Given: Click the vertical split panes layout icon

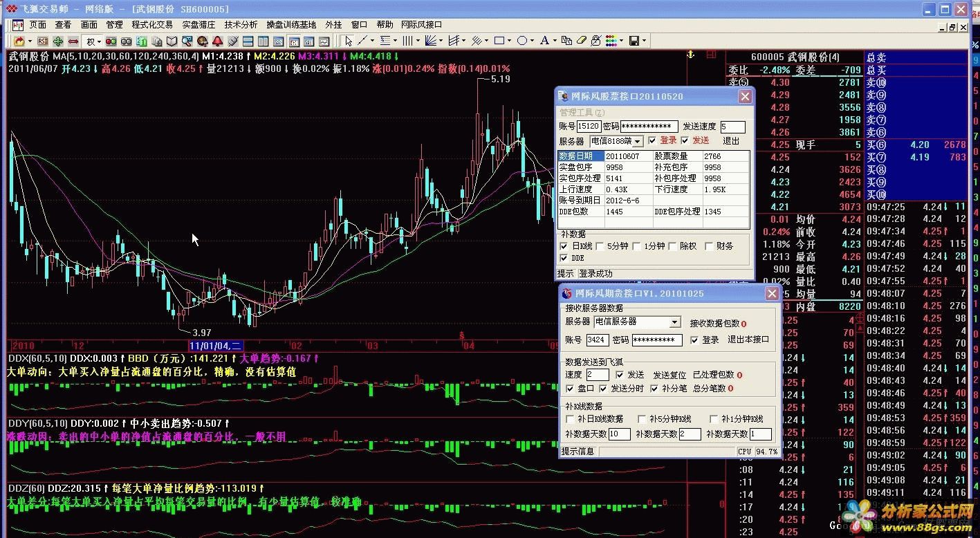Looking at the screenshot, I should pyautogui.click(x=263, y=41).
